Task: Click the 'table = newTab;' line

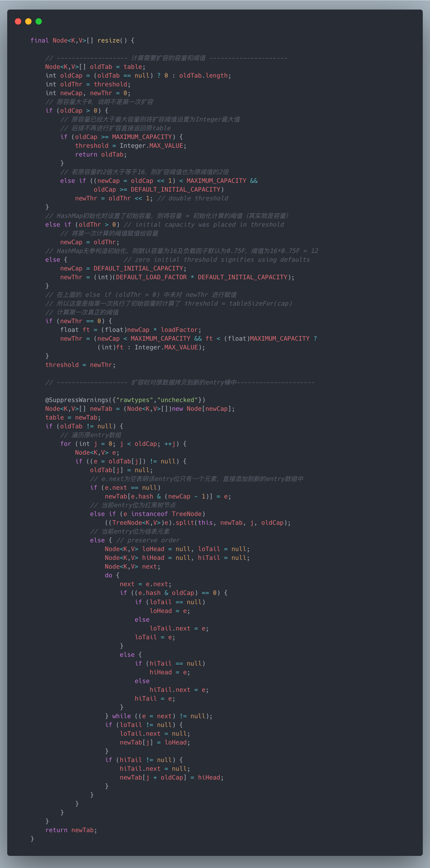Action: (x=73, y=417)
